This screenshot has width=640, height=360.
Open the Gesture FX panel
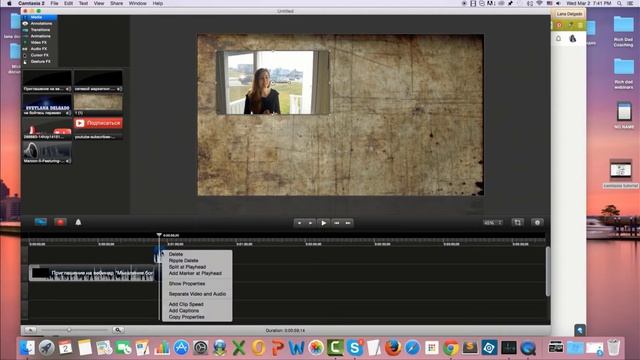point(39,62)
